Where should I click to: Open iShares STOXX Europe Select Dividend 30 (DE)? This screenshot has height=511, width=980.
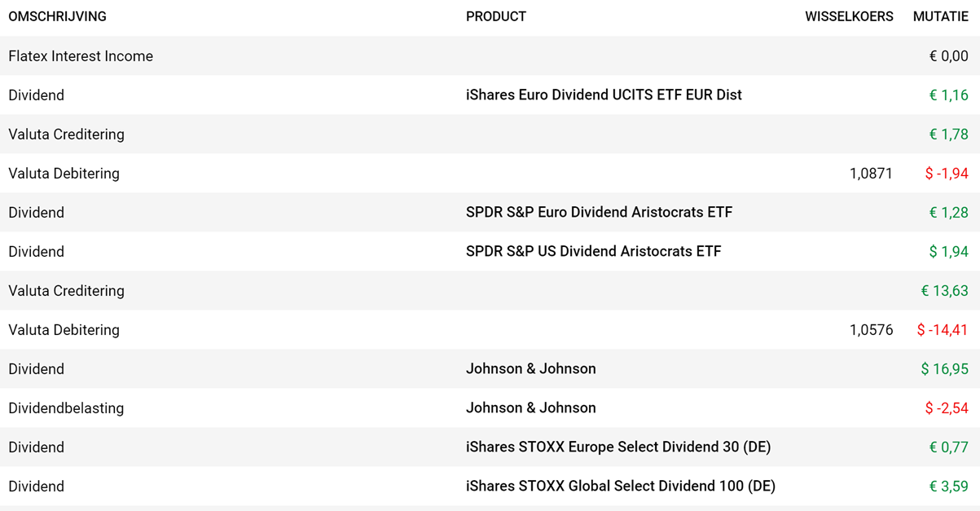click(x=617, y=447)
